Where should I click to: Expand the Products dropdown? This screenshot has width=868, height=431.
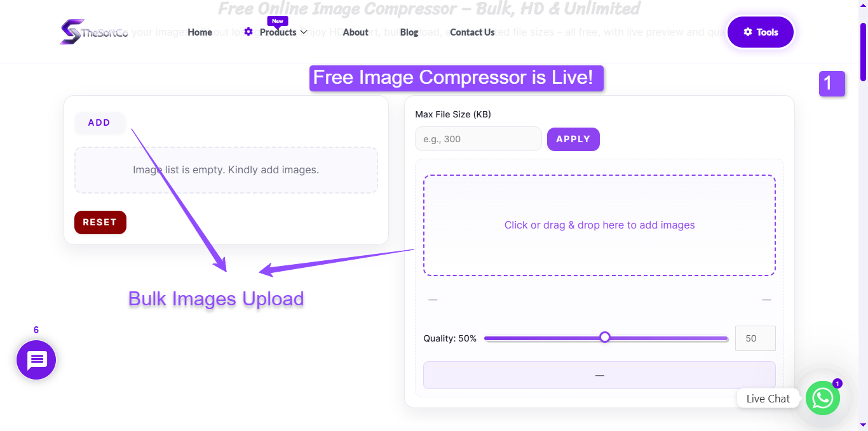tap(280, 32)
